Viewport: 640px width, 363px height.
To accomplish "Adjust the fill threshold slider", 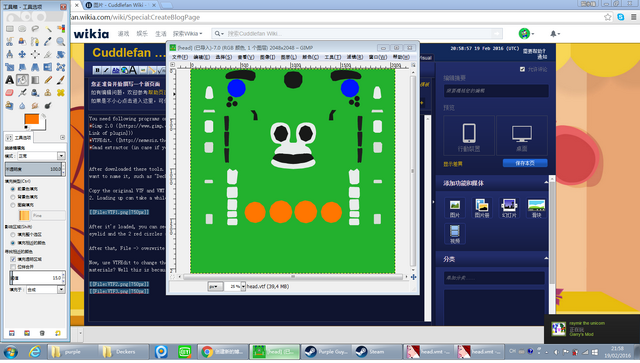I will (x=36, y=278).
